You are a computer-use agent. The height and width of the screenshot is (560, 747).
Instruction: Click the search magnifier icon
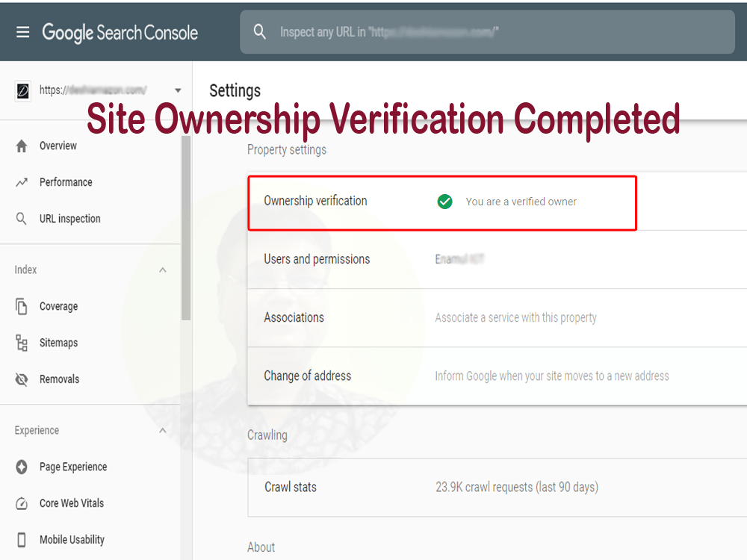(260, 32)
